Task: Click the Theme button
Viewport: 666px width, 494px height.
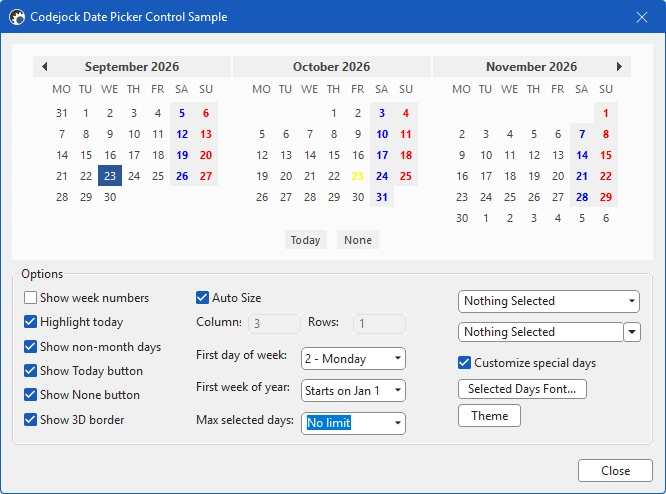Action: click(x=489, y=415)
